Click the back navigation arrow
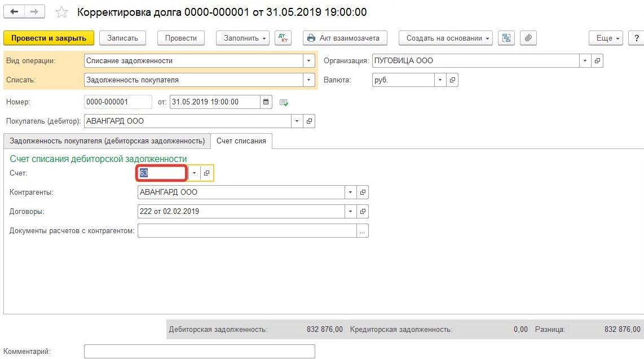The width and height of the screenshot is (644, 359). click(x=14, y=12)
